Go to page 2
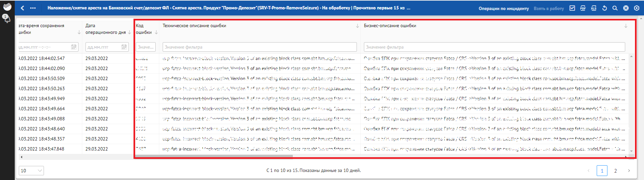Screen dimensions: 644x180 click(615, 171)
